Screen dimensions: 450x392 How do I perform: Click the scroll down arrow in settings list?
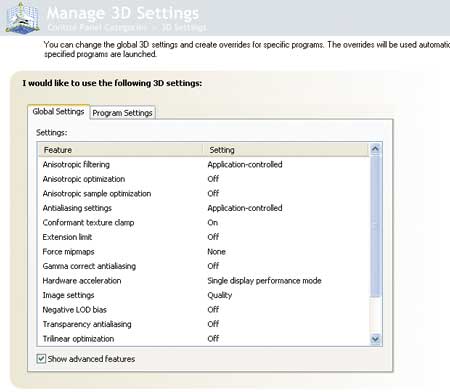375,339
